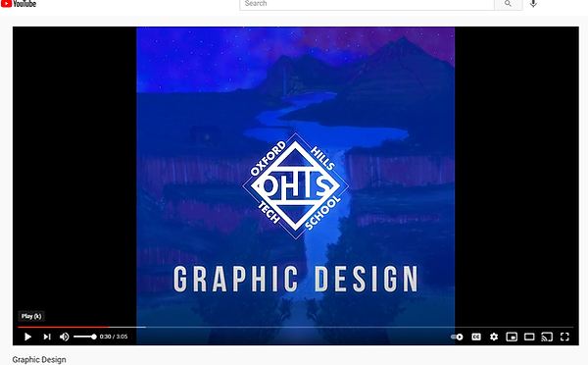Screen dimensions: 588x365
Task: Toggle the autoplay switch
Action: [x=457, y=337]
